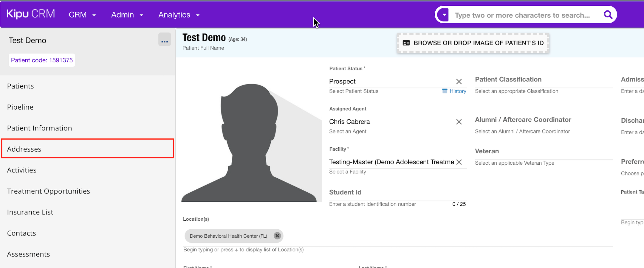Remove Demo Behavioral Health Center (FL) location chip
644x268 pixels.
277,236
